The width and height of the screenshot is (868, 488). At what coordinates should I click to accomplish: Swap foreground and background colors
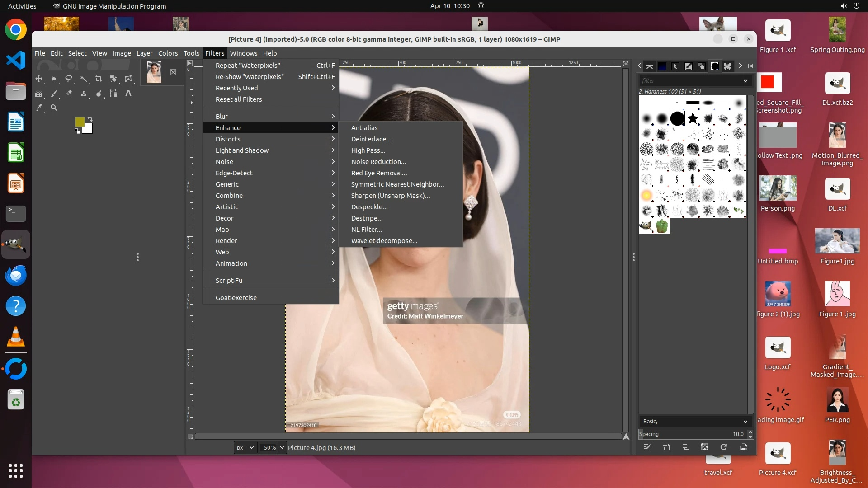click(x=90, y=119)
